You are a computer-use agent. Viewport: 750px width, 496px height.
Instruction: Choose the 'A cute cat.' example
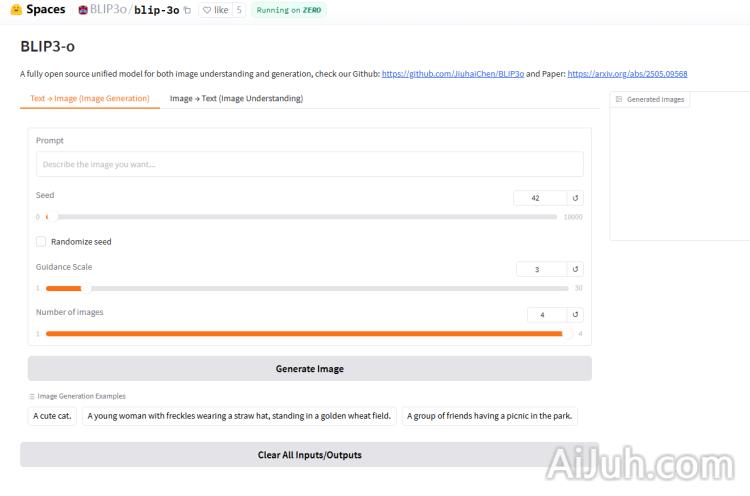(x=52, y=416)
